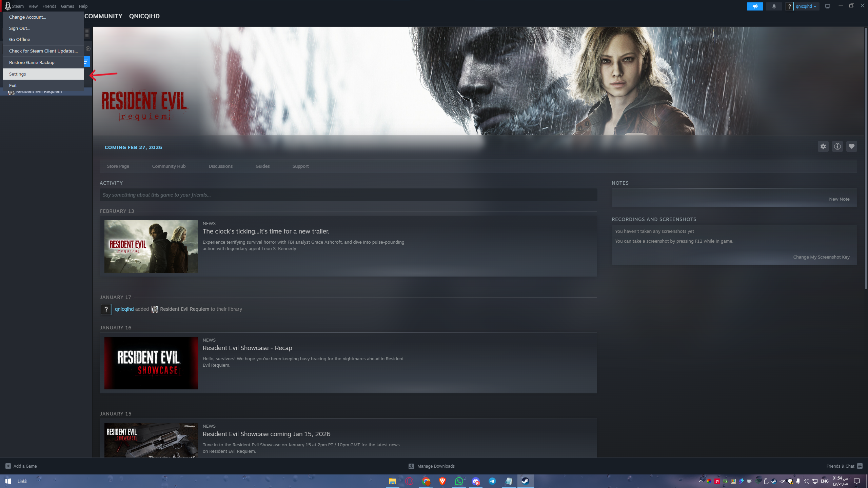This screenshot has width=868, height=488.
Task: Open the Community Hub tab
Action: (x=169, y=166)
